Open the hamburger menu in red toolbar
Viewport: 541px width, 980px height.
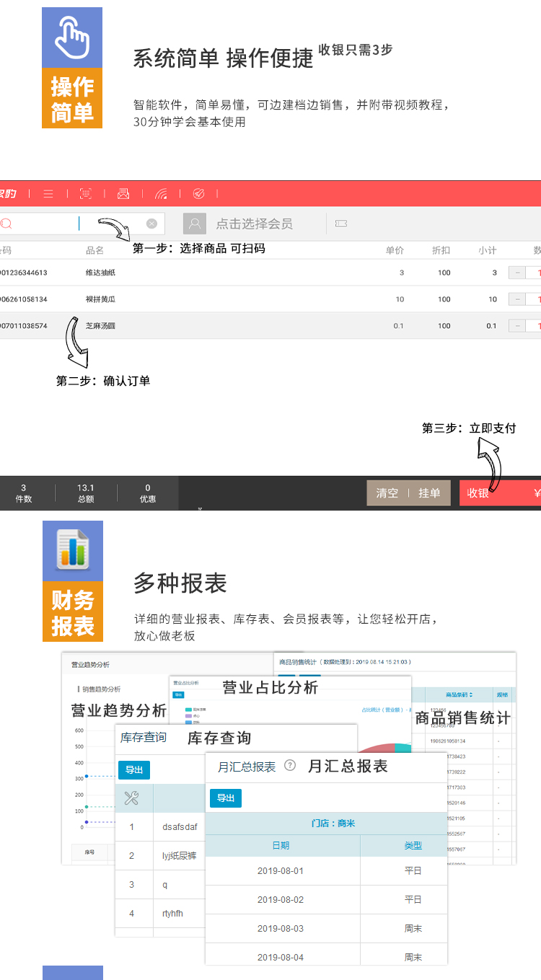point(48,194)
